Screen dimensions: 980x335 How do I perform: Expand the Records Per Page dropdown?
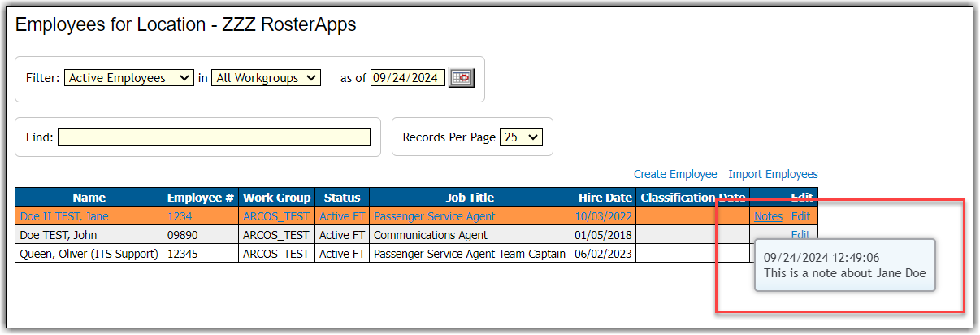(521, 137)
